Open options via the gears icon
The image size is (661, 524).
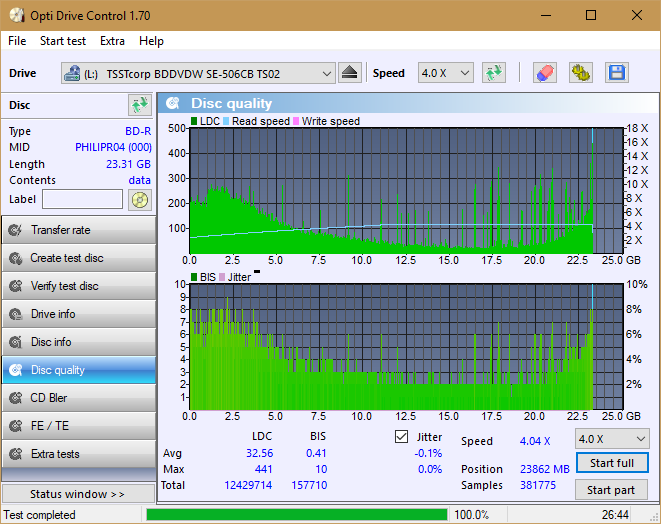[580, 73]
